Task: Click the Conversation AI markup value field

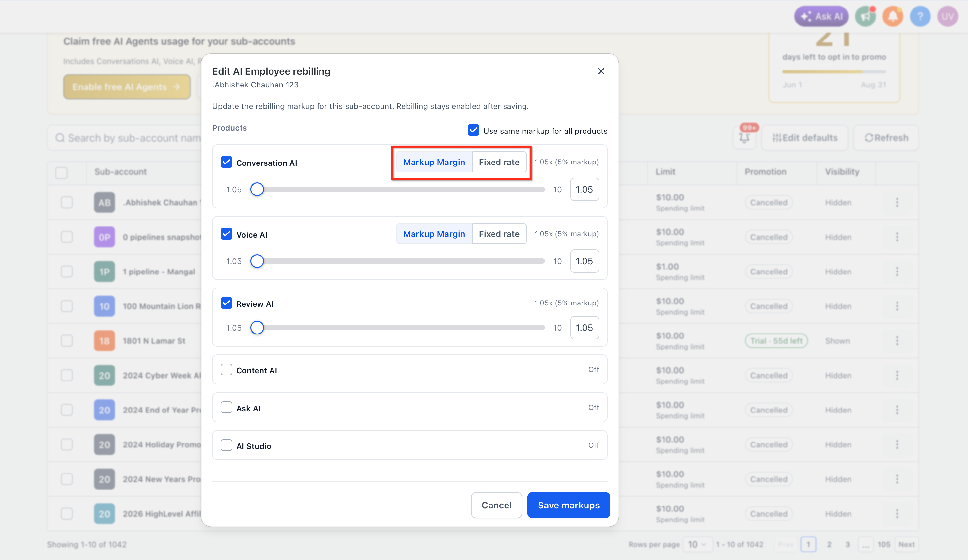Action: point(584,189)
